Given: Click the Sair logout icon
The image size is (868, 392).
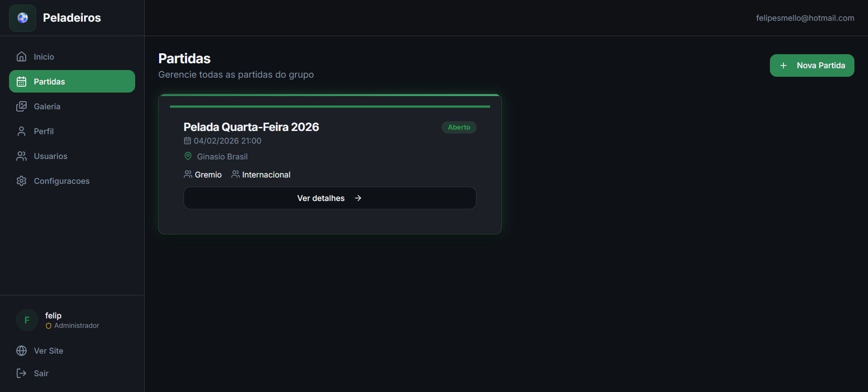Looking at the screenshot, I should pos(21,373).
